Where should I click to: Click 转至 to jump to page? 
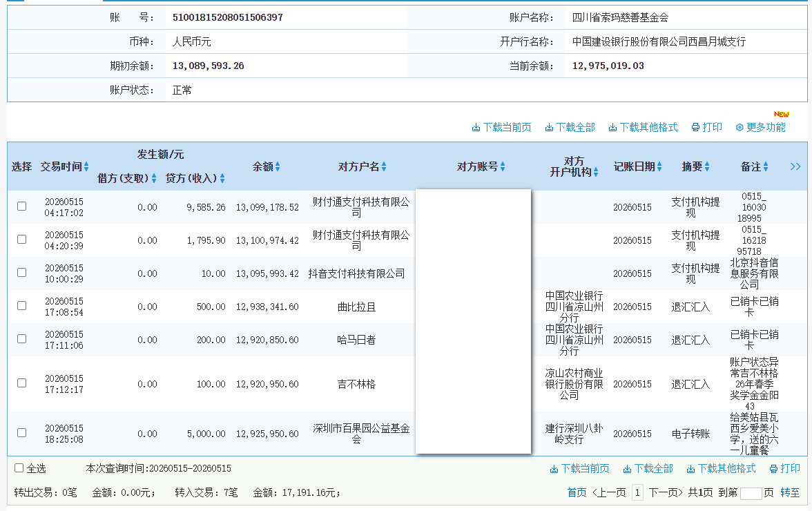(x=790, y=492)
